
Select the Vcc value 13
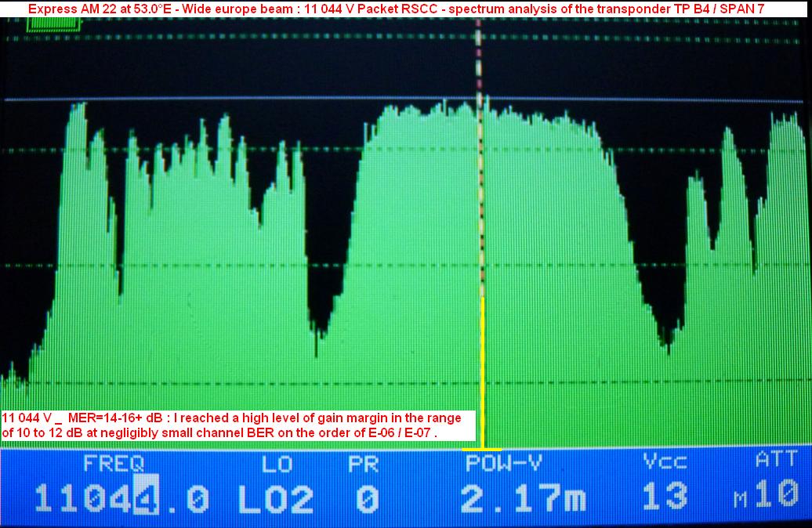tap(665, 498)
